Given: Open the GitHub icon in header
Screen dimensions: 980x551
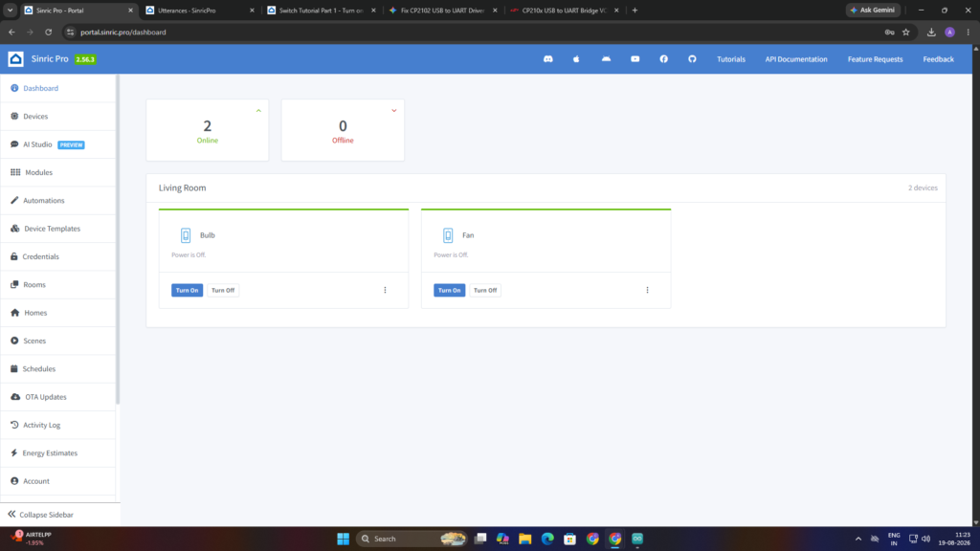Looking at the screenshot, I should pos(692,58).
